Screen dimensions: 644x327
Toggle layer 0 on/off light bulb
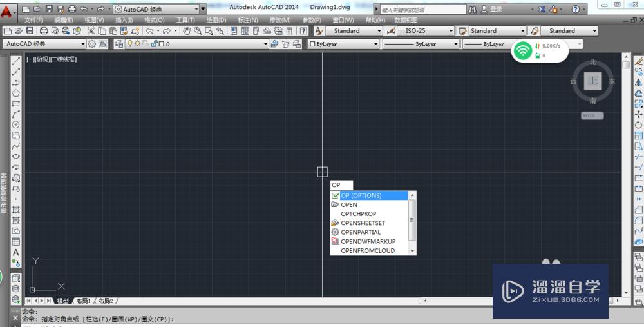coord(130,44)
